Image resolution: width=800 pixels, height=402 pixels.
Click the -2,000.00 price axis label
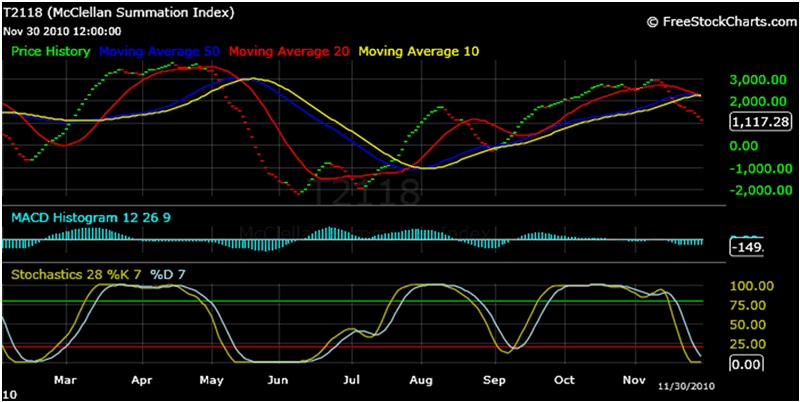(757, 189)
